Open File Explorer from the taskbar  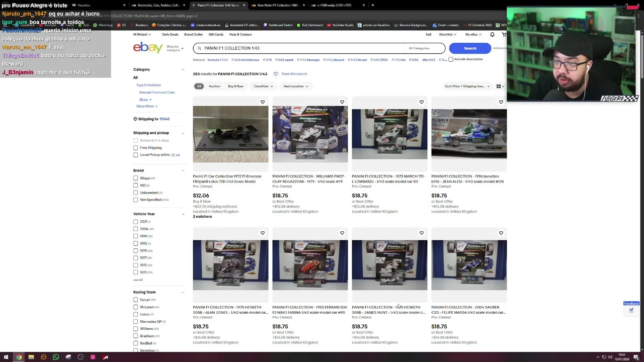pos(31,357)
